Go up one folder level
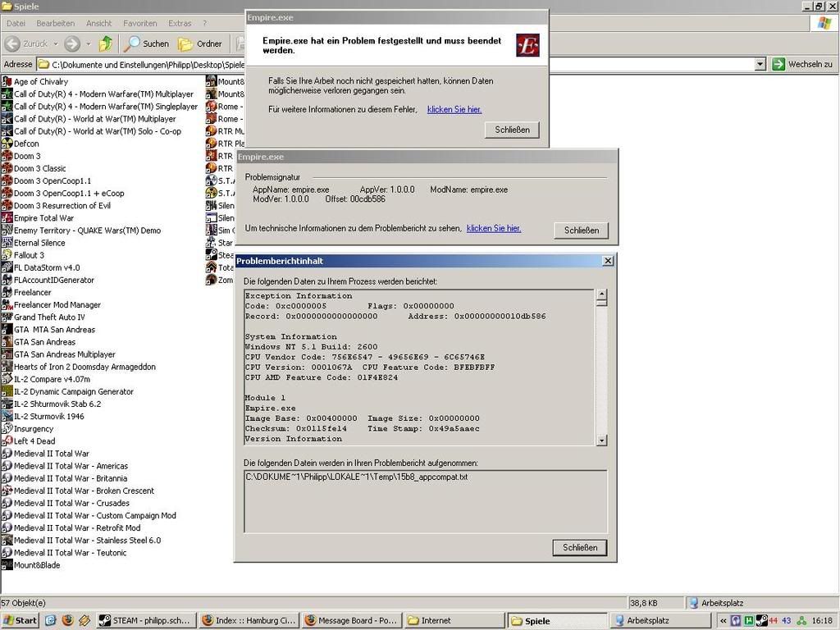This screenshot has width=840, height=630. point(106,43)
